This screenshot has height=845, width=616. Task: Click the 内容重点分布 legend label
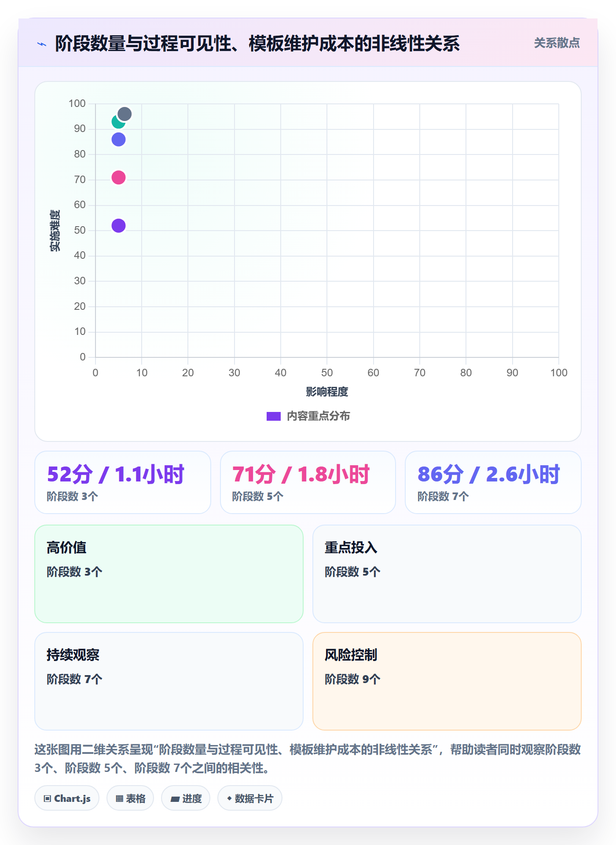click(x=318, y=416)
